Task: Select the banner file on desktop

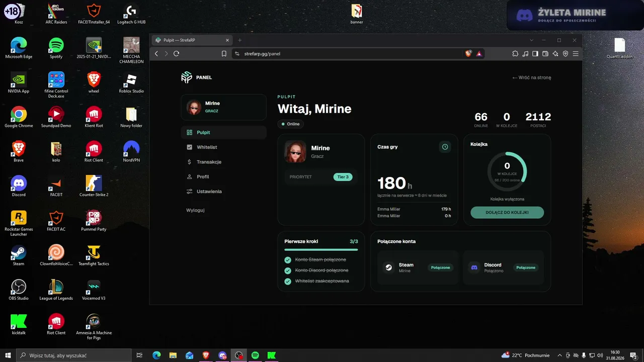Action: tap(357, 14)
